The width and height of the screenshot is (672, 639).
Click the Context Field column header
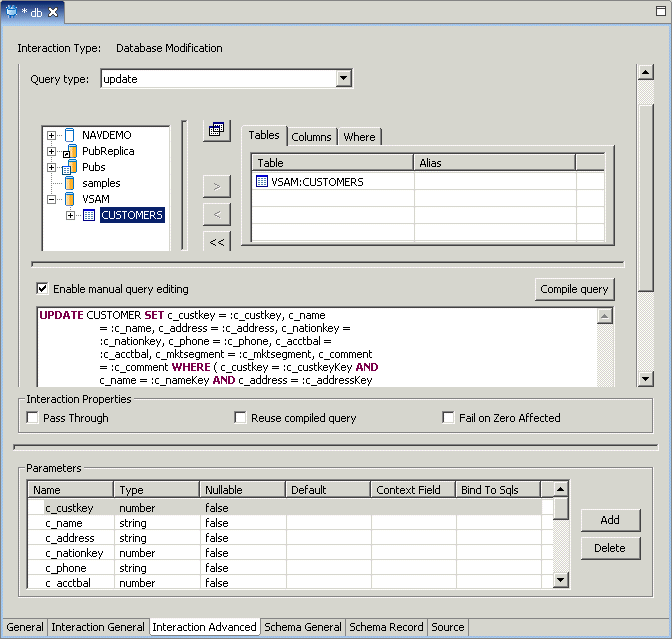point(413,490)
